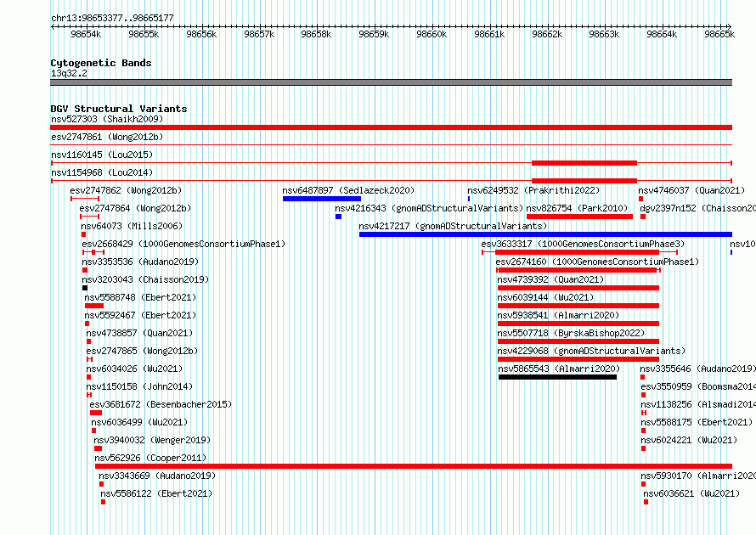The image size is (756, 535).
Task: Open nsv1138256 Alsmadi variant label
Action: click(x=698, y=404)
